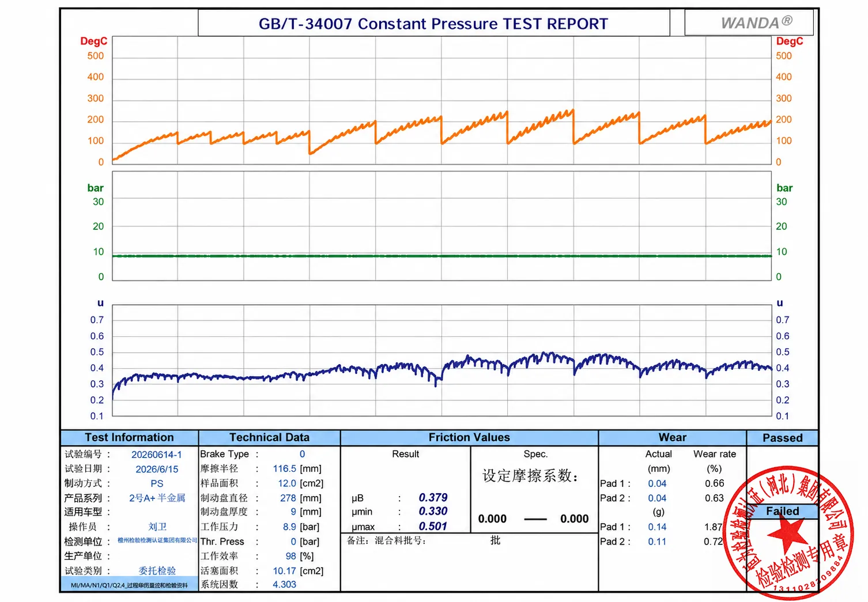Click the test number value "20260614-1"
Image resolution: width=868 pixels, height=602 pixels.
156,455
